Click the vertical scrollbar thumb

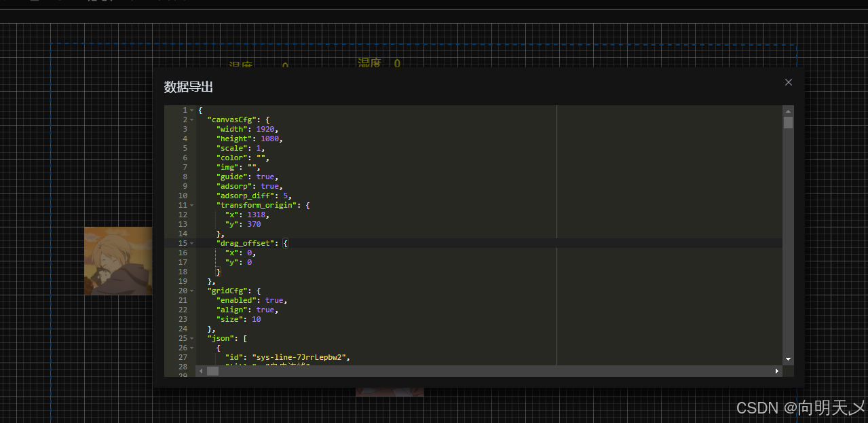coord(788,123)
